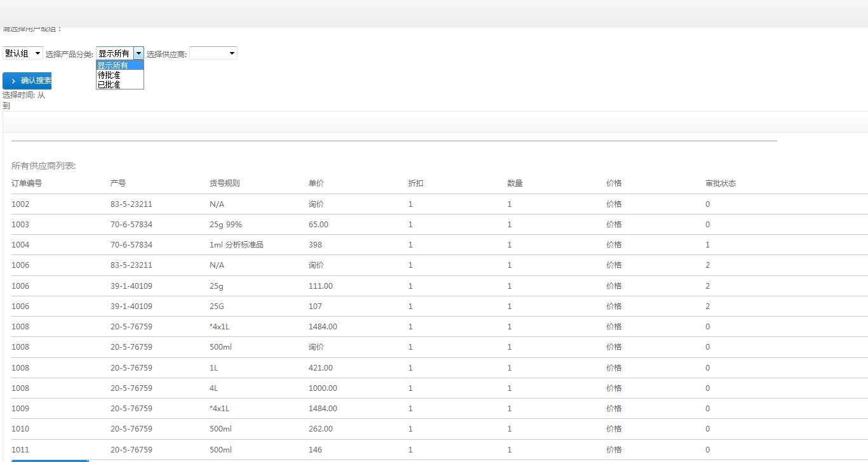This screenshot has width=868, height=462.
Task: Select 显示所有 option in the list
Action: click(120, 65)
